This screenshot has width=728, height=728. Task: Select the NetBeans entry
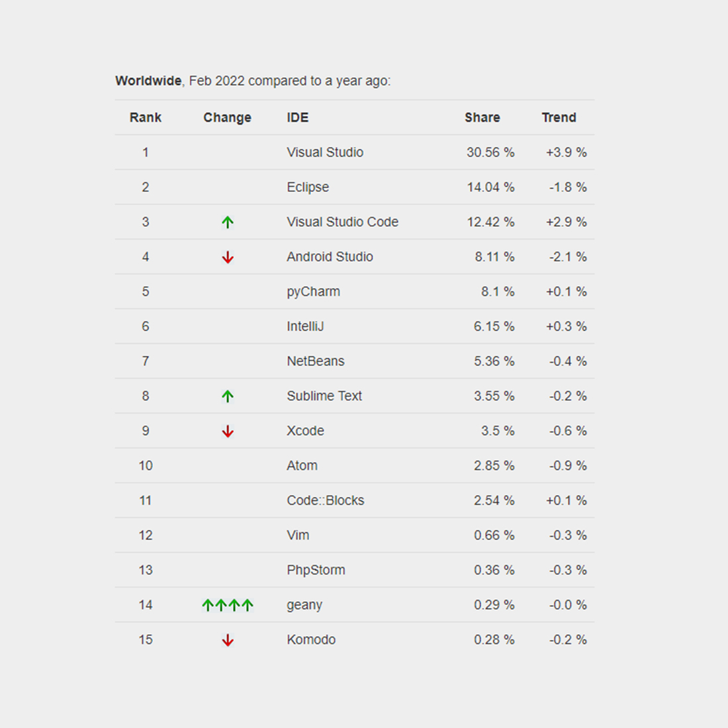[316, 361]
